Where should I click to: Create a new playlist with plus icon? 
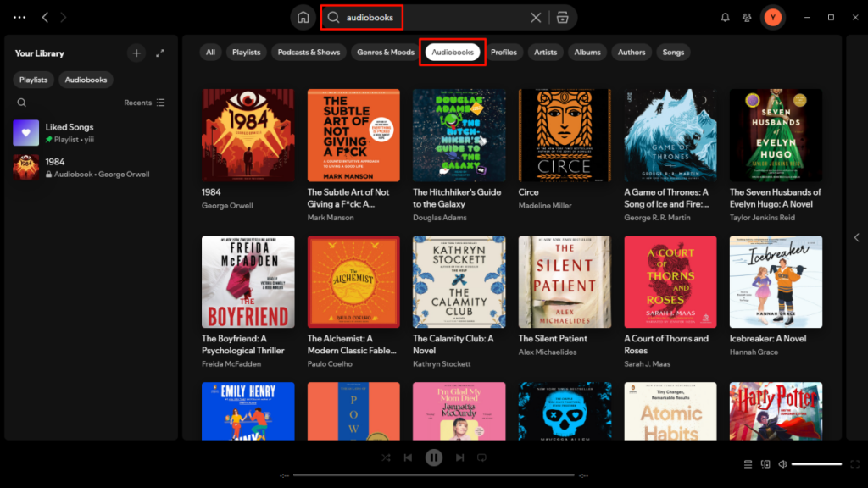click(x=136, y=53)
